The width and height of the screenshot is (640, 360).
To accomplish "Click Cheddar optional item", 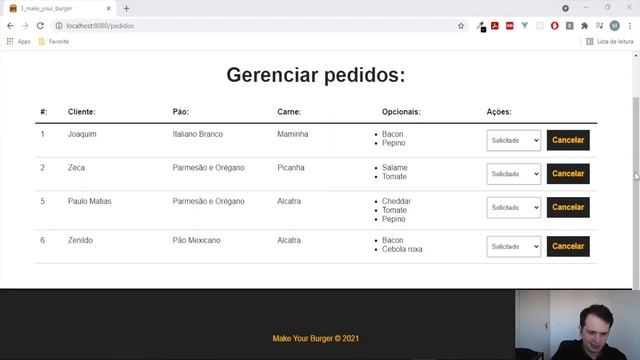I will 396,201.
